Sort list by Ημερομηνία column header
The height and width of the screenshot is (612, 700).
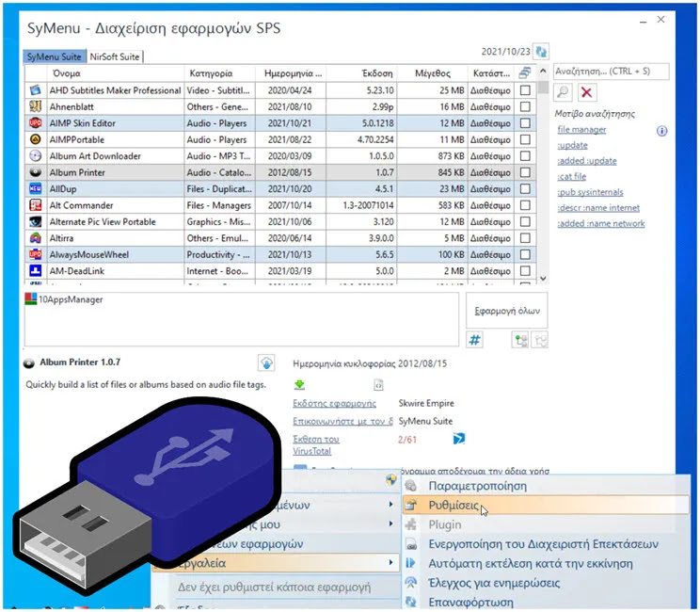point(291,73)
